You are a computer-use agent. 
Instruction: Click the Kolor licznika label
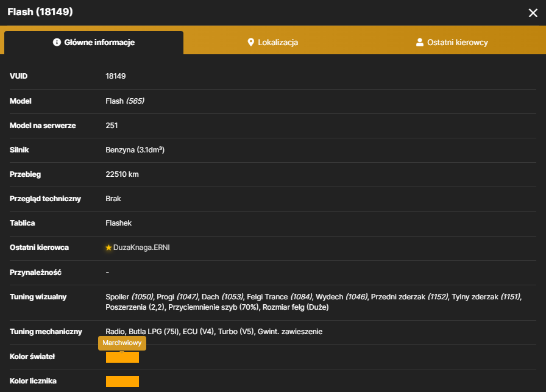pyautogui.click(x=33, y=381)
